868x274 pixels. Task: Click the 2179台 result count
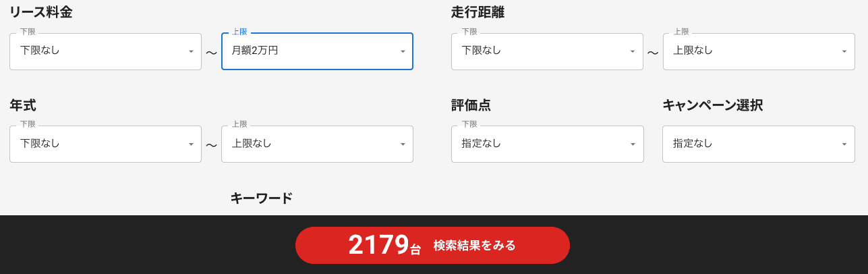(x=384, y=245)
